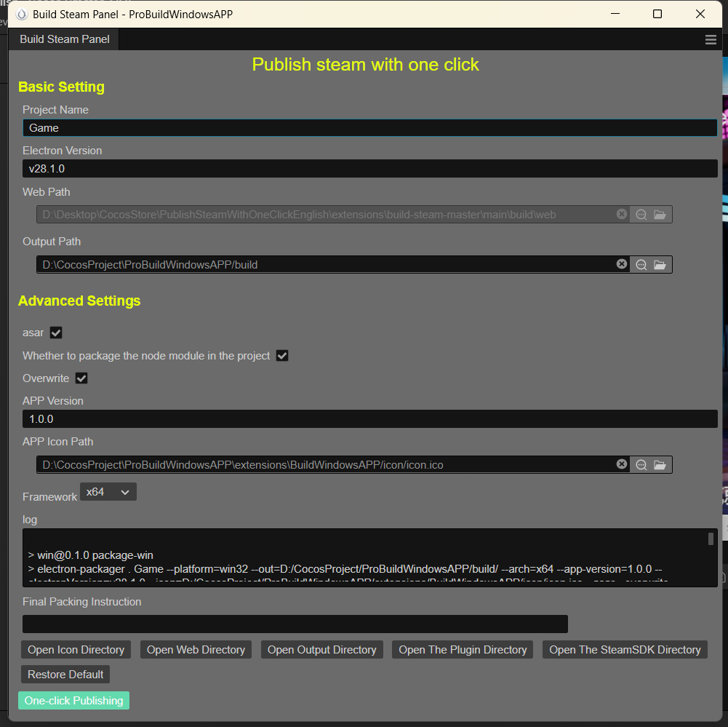Browse file for APP Icon Path
Image resolution: width=728 pixels, height=727 pixels.
660,465
